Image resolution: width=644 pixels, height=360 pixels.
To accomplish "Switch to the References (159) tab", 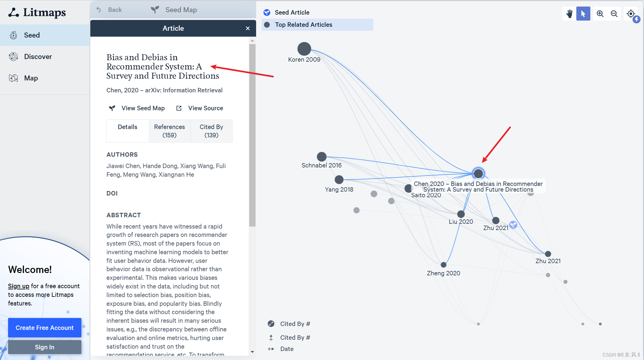I will [169, 131].
